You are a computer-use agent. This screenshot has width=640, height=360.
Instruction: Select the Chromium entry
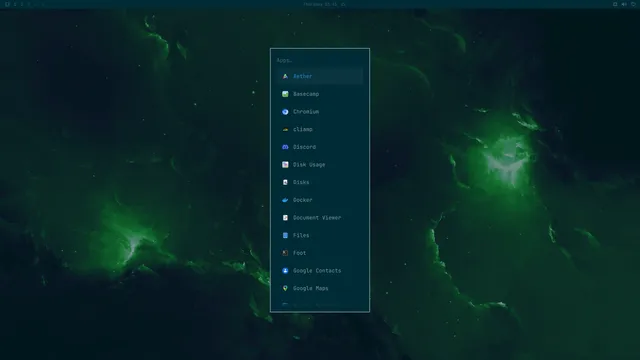pyautogui.click(x=320, y=111)
